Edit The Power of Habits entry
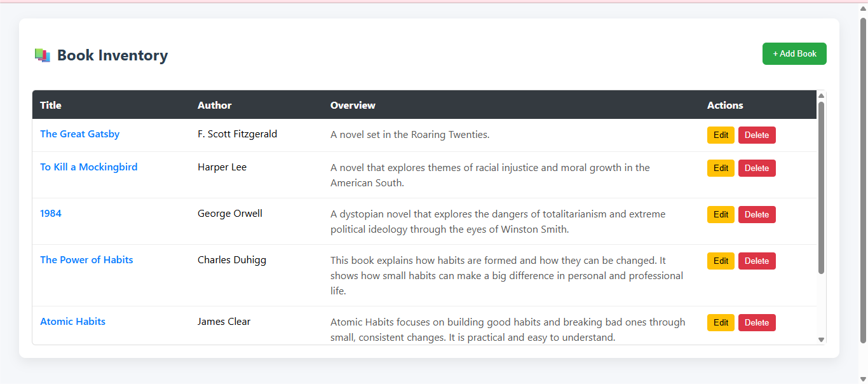 (721, 261)
